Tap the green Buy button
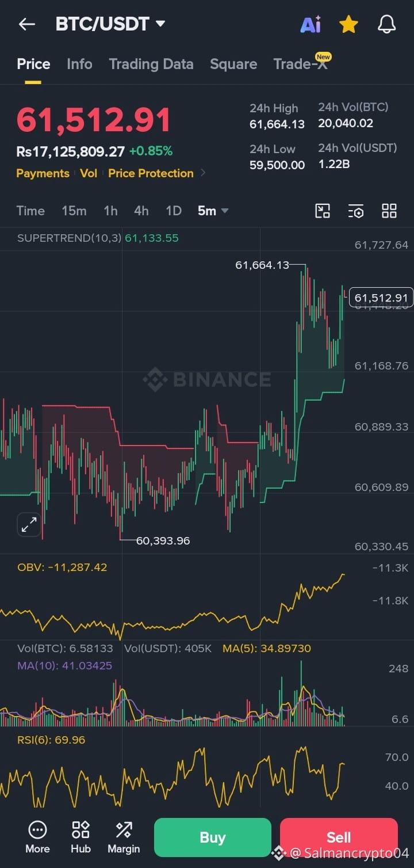This screenshot has width=414, height=868. [x=212, y=837]
